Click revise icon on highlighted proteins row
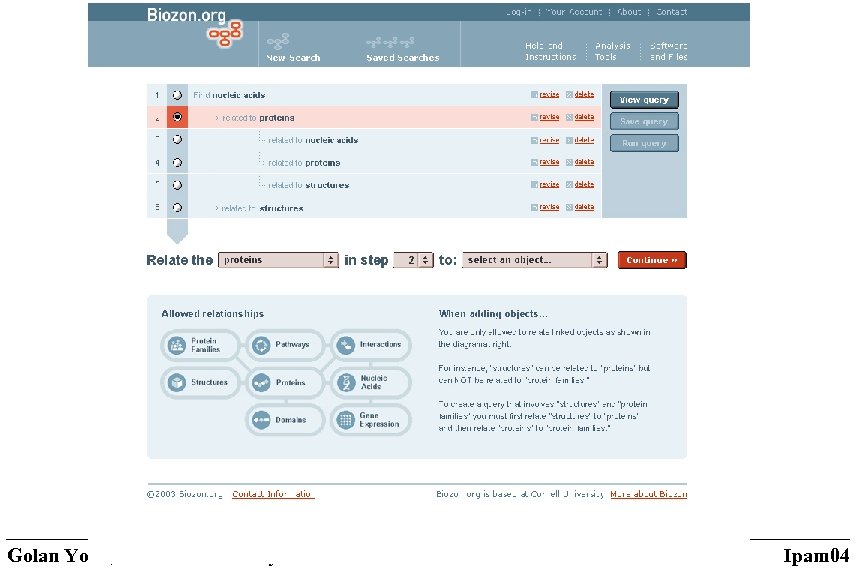 534,117
